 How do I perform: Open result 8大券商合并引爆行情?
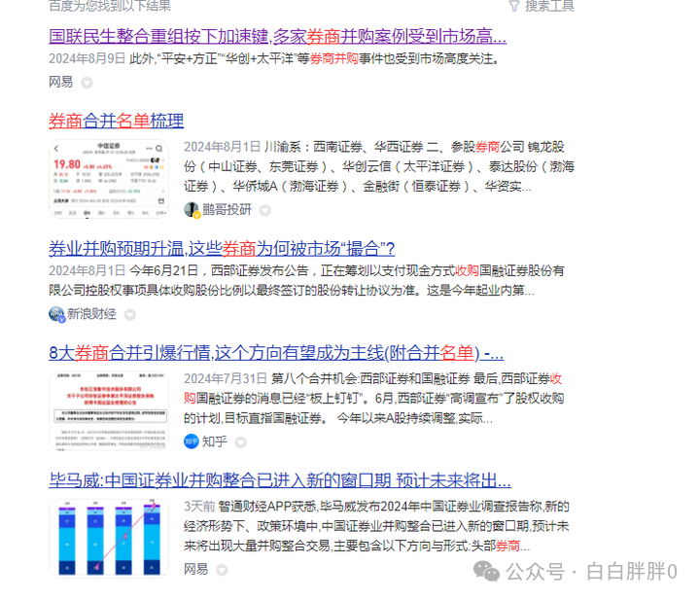(x=276, y=353)
